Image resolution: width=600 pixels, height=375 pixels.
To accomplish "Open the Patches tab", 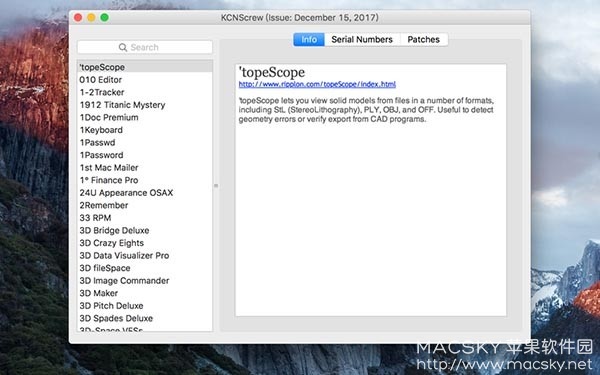I will point(424,39).
